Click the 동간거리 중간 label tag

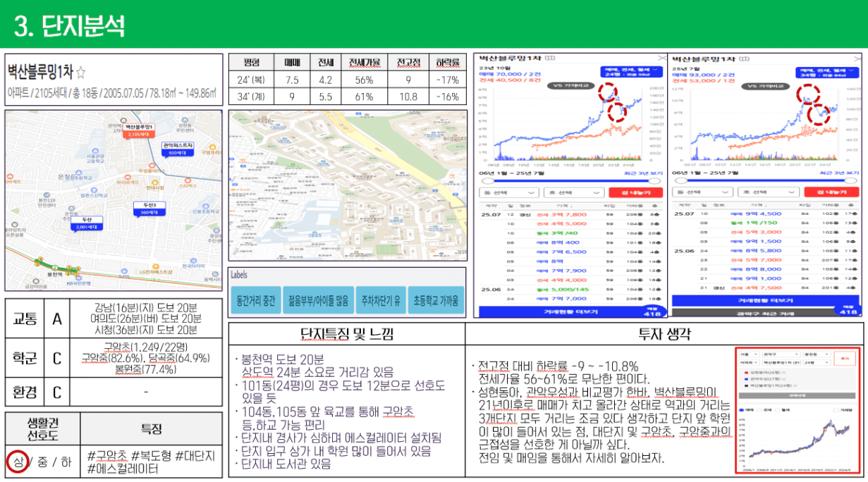(x=255, y=300)
